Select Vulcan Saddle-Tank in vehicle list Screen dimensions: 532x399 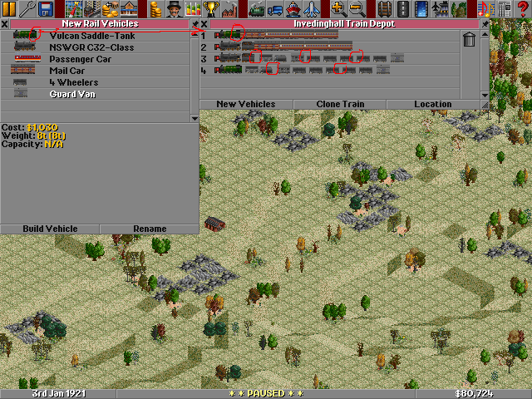pyautogui.click(x=95, y=36)
